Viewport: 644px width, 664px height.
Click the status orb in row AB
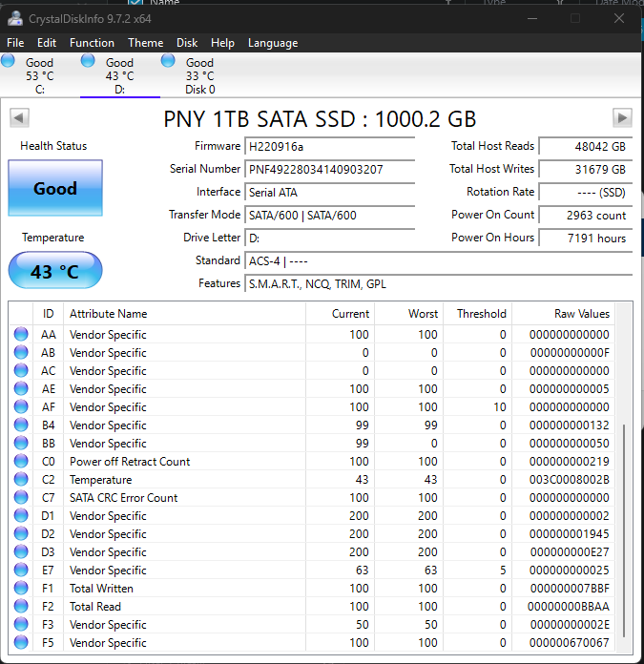(21, 352)
